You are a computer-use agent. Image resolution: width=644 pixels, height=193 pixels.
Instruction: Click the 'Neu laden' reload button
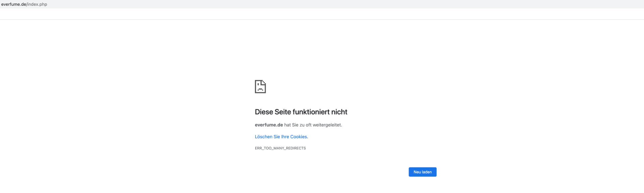pyautogui.click(x=422, y=172)
